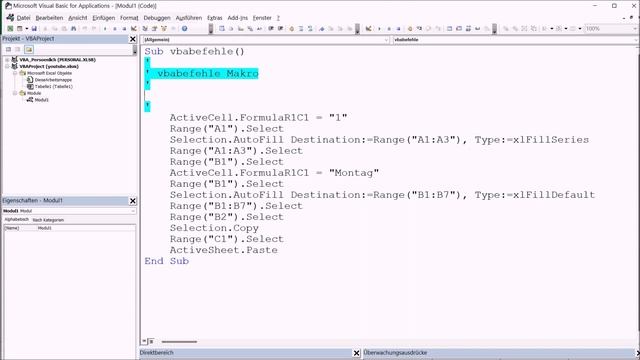
Task: Open the Bearbeiten menu
Action: point(49,18)
